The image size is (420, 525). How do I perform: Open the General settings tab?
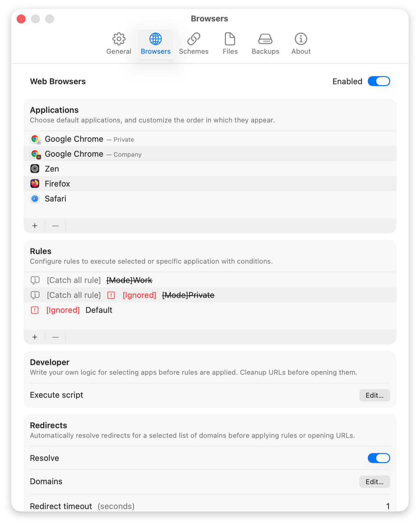[x=119, y=44]
